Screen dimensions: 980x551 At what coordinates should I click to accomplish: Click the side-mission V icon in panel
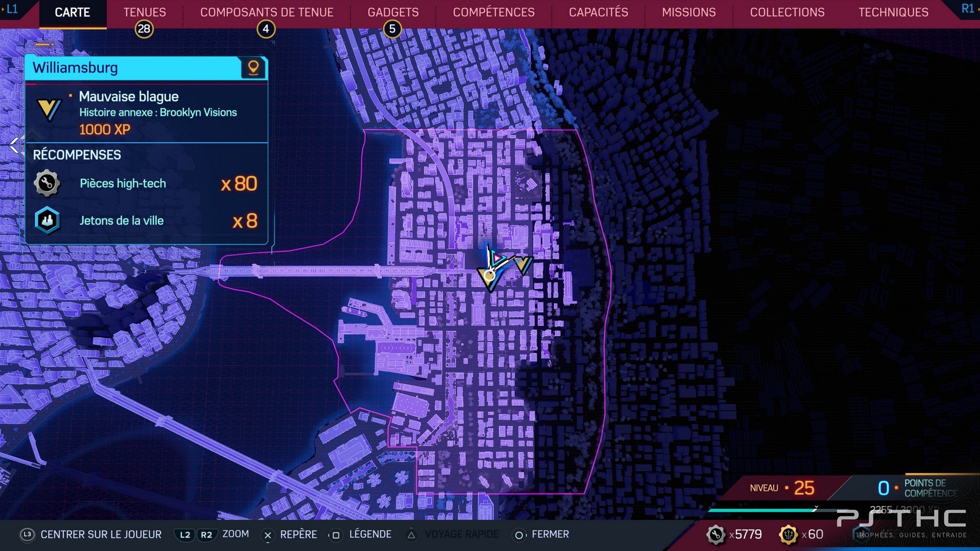pyautogui.click(x=49, y=110)
